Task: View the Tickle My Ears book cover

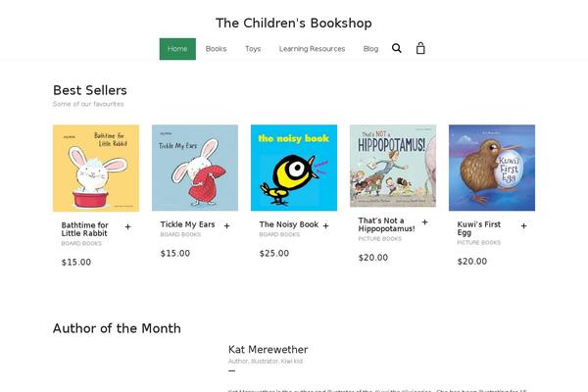Action: [195, 168]
